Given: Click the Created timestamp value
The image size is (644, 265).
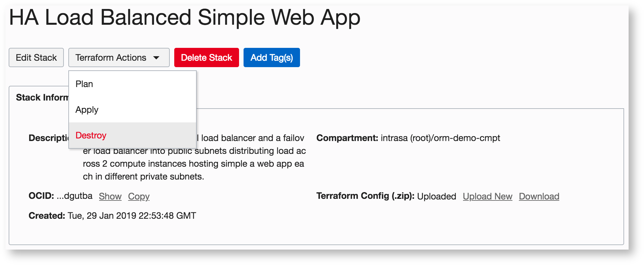Looking at the screenshot, I should [132, 216].
